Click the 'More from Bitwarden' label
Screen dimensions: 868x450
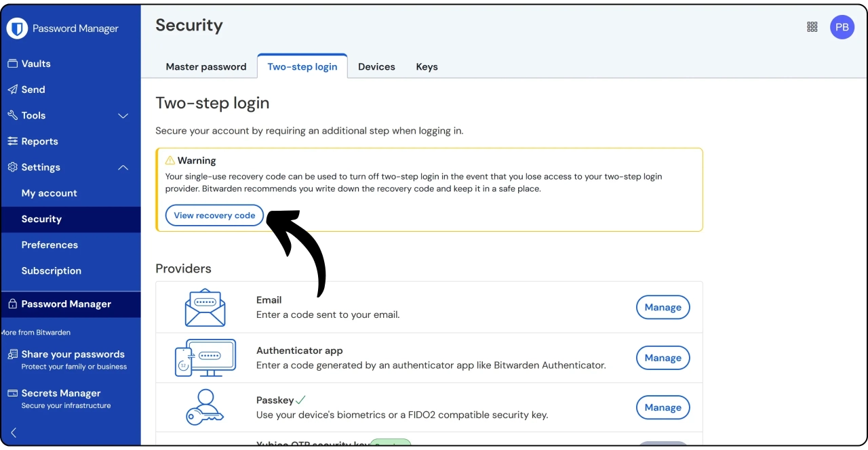tap(35, 332)
